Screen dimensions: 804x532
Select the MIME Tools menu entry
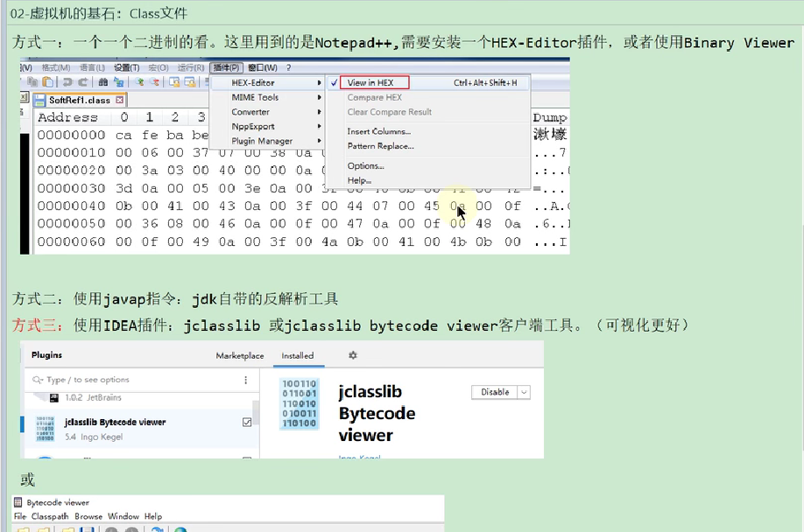click(267, 97)
